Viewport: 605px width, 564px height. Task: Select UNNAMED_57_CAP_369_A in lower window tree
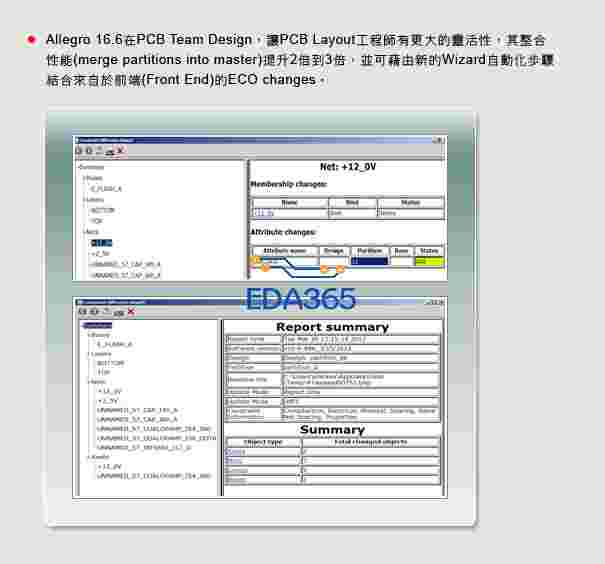(x=138, y=419)
